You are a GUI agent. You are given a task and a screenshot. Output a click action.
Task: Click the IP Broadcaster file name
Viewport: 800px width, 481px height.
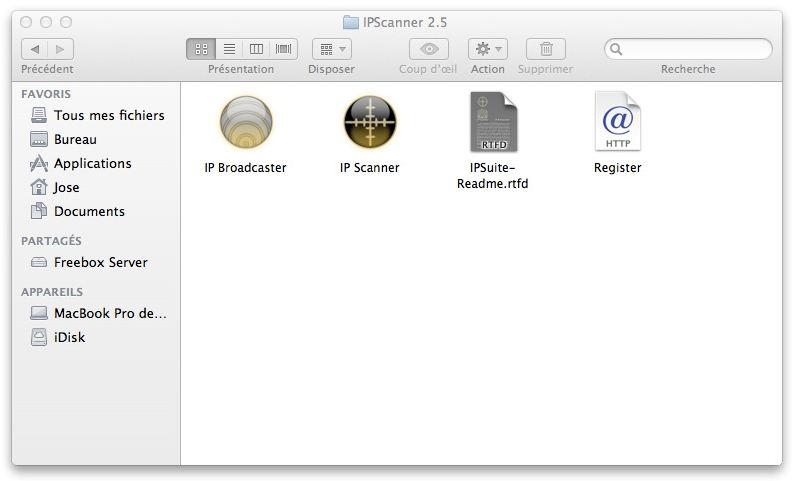pos(245,168)
